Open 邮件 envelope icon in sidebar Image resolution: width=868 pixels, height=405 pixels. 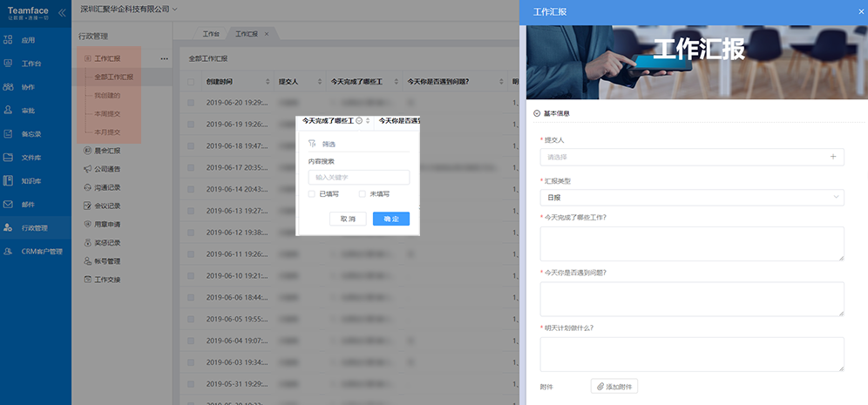[8, 204]
